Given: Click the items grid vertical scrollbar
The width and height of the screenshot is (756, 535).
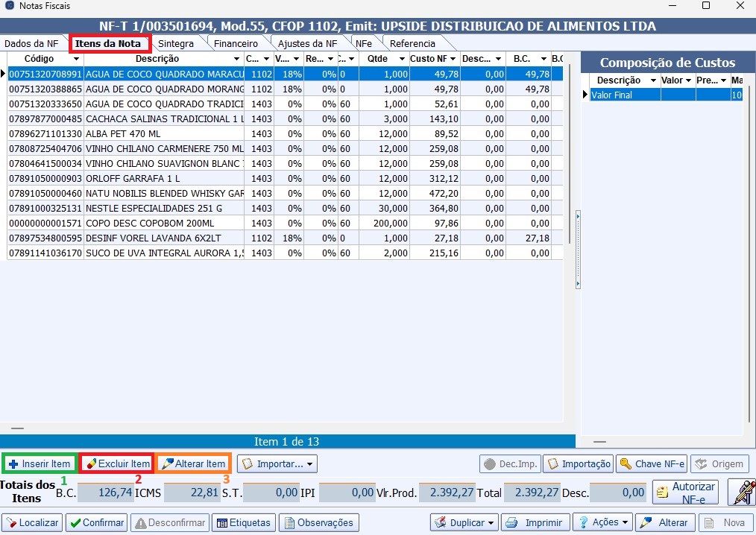Looking at the screenshot, I should (x=568, y=224).
